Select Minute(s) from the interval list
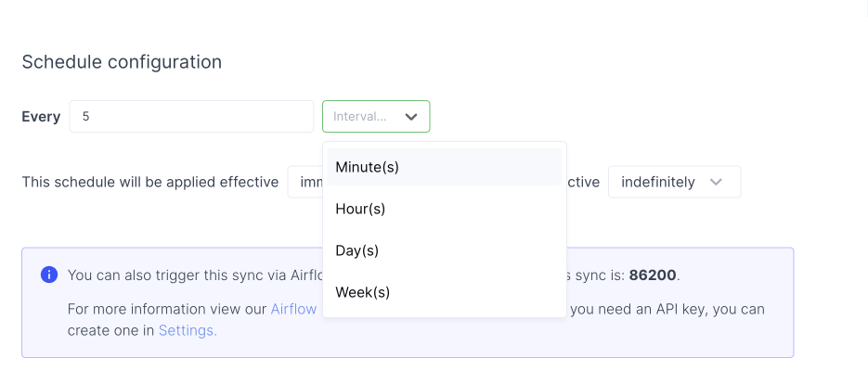Viewport: 868px width, 371px height. coord(445,167)
